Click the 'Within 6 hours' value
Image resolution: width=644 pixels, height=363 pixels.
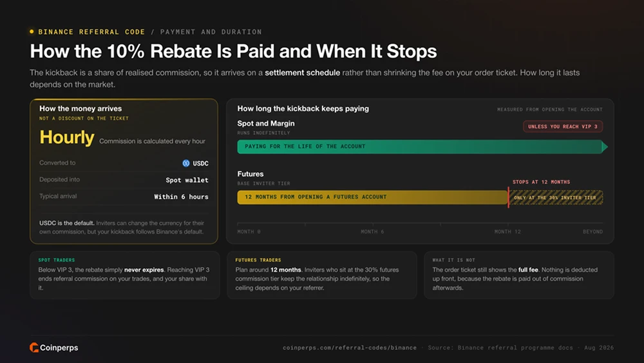pos(181,197)
